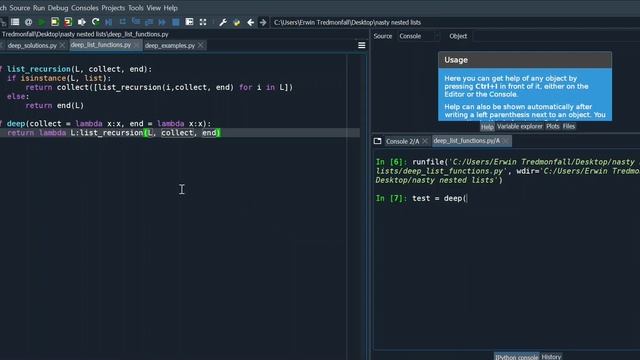Open the Consoles menu
640x360 pixels.
[x=84, y=8]
